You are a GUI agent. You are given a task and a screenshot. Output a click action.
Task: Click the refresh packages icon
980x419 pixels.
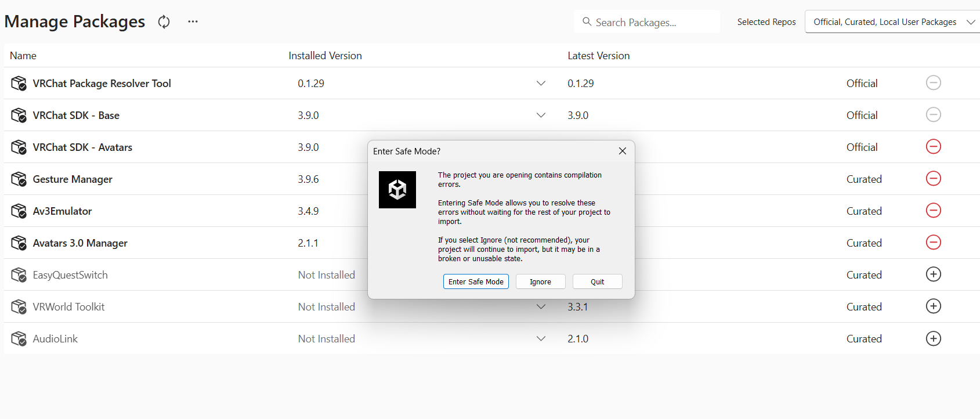point(164,22)
